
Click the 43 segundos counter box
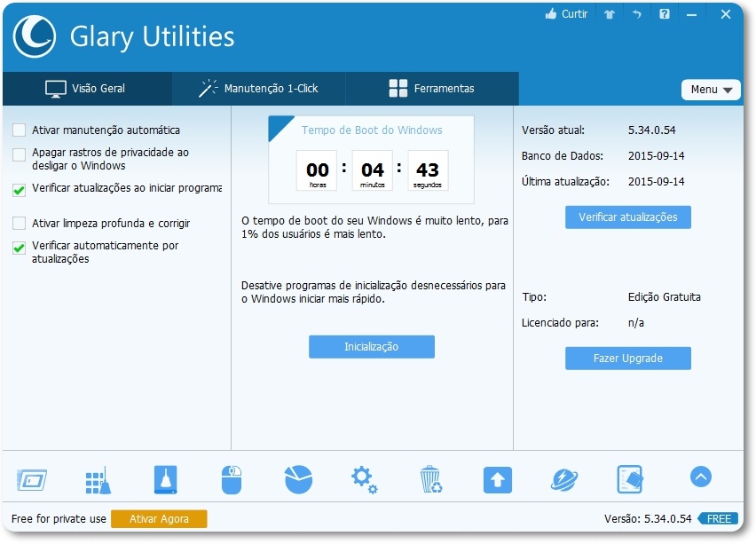pos(428,170)
